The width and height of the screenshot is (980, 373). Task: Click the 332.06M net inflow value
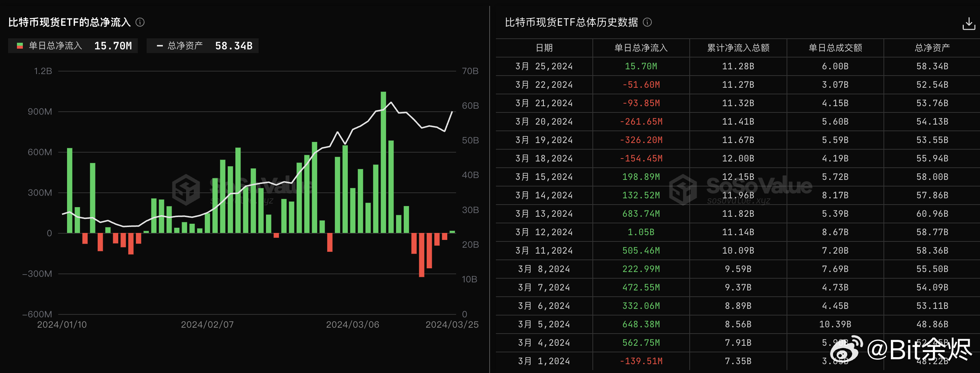click(x=641, y=306)
